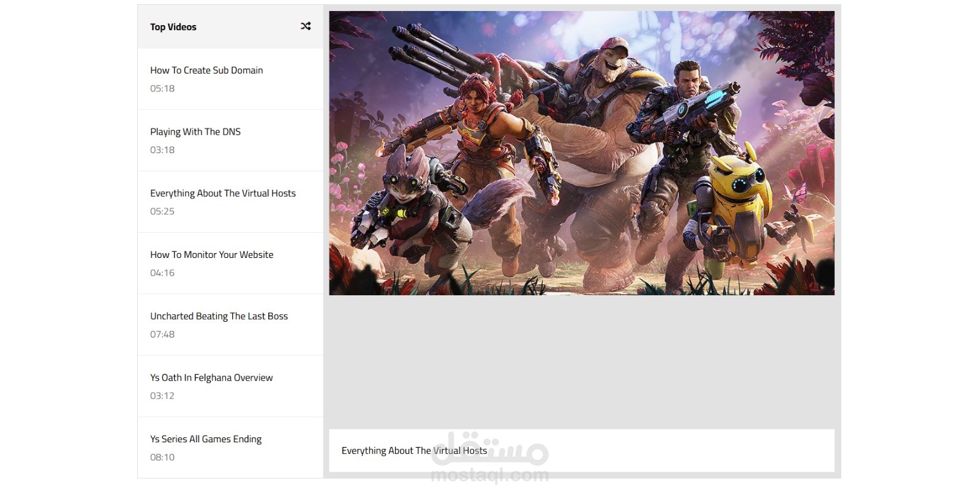980x495 pixels.
Task: Play Ys Series All Games Ending
Action: [x=230, y=448]
